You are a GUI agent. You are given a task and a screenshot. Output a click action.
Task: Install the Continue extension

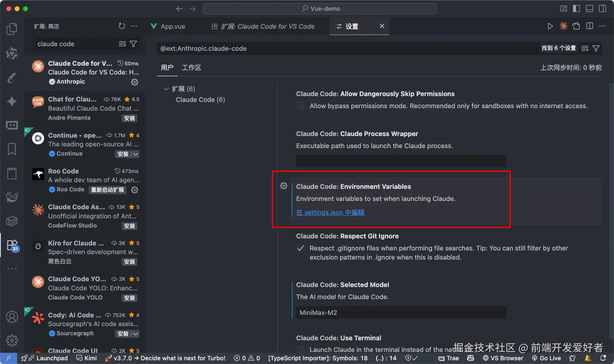(123, 154)
